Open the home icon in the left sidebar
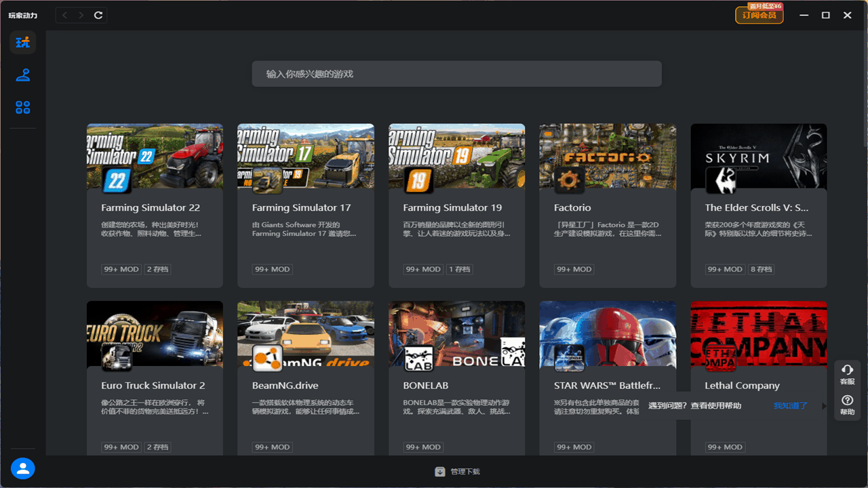Screen dimensions: 868x488 point(23,42)
